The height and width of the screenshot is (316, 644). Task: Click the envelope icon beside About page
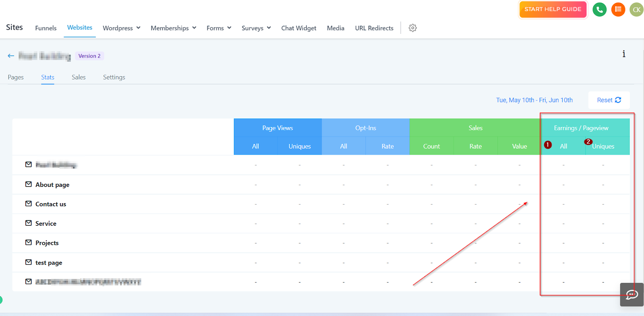point(29,184)
